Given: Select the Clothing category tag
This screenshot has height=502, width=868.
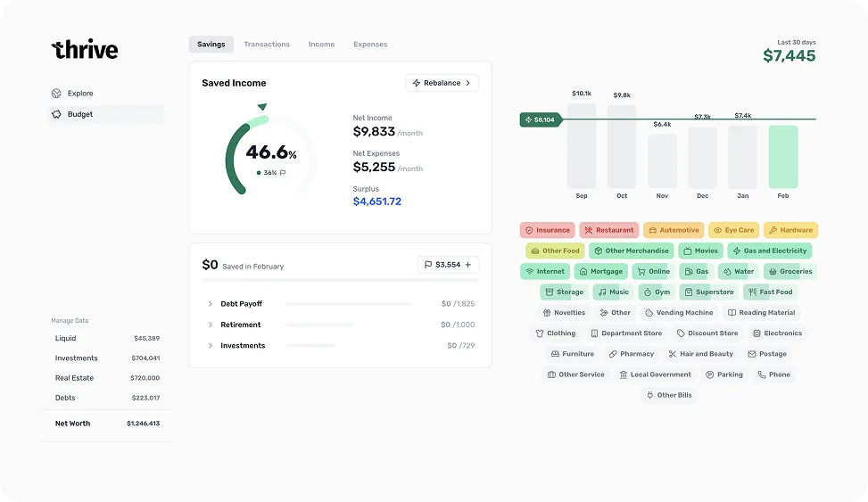Looking at the screenshot, I should [x=556, y=333].
